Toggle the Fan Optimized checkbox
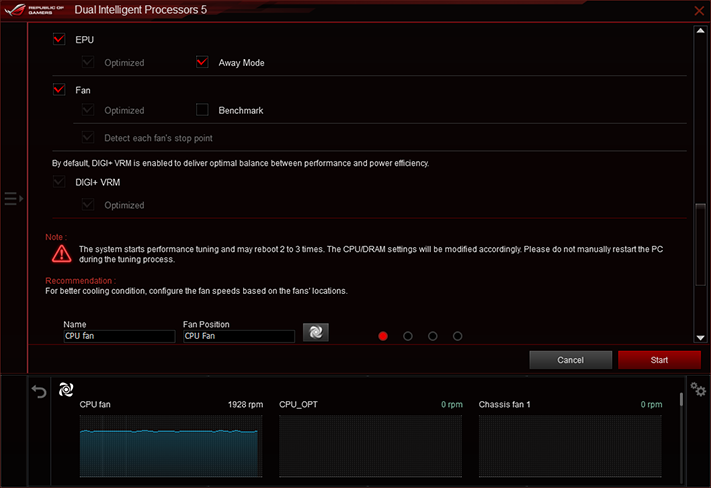The height and width of the screenshot is (488, 711). [x=88, y=110]
